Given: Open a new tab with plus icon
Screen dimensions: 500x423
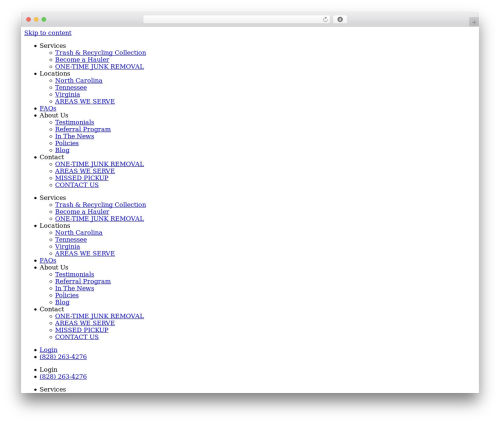Looking at the screenshot, I should 474,22.
